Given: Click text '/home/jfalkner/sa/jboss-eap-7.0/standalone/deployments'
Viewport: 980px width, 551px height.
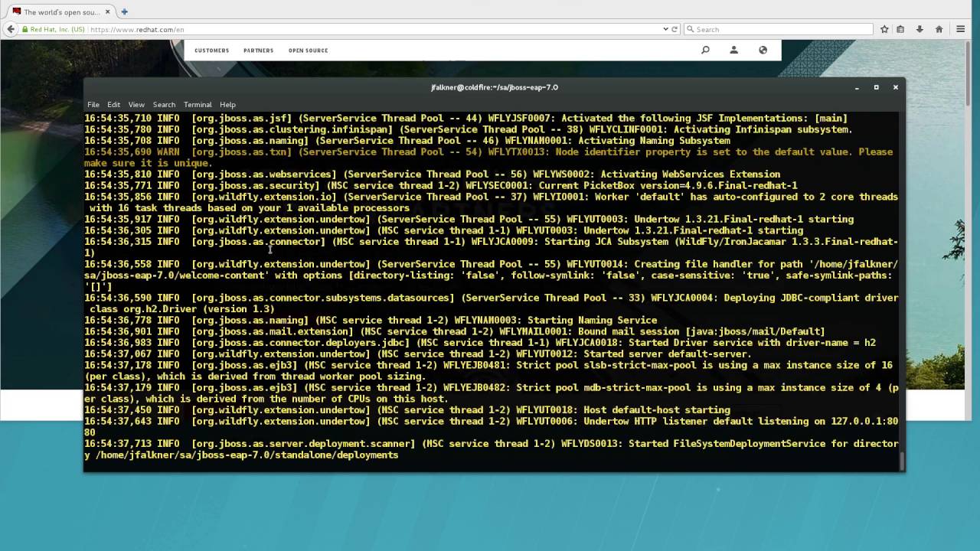Looking at the screenshot, I should coord(247,455).
